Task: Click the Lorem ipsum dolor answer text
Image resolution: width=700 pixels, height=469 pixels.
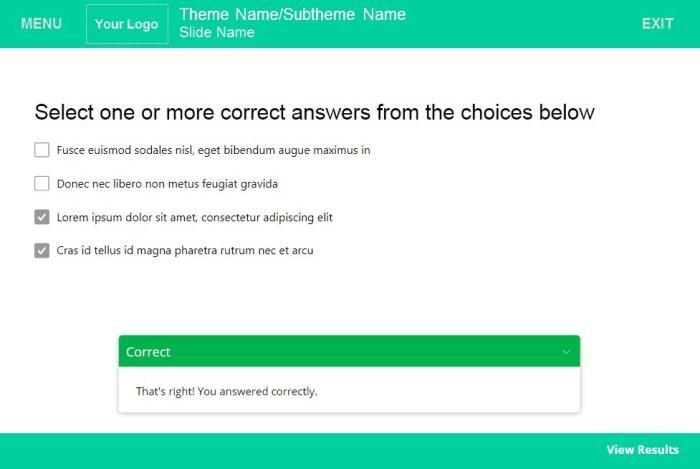Action: coord(194,217)
